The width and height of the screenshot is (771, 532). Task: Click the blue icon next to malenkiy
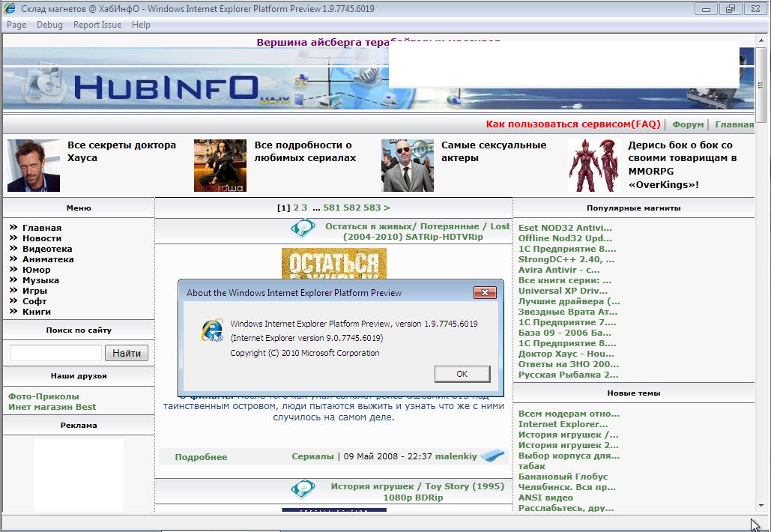pos(492,456)
